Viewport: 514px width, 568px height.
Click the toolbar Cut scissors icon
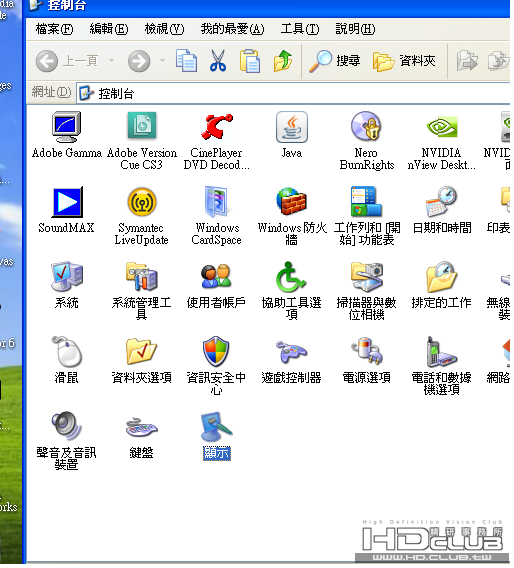click(218, 60)
